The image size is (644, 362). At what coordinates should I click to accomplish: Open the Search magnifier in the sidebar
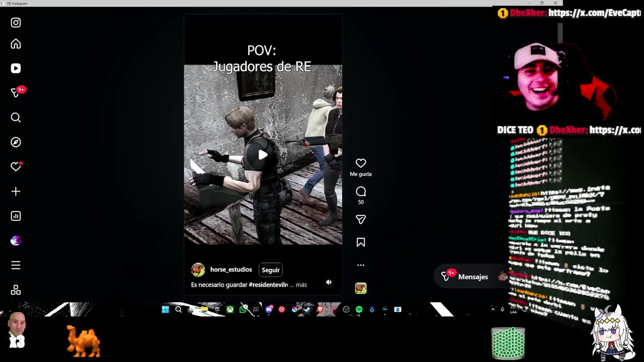16,118
